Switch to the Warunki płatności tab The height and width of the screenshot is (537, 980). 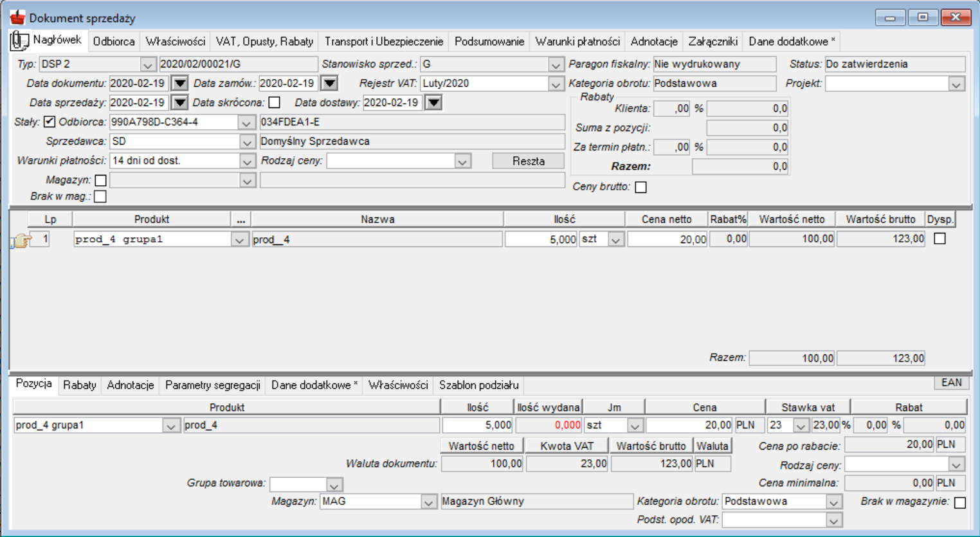tap(577, 41)
